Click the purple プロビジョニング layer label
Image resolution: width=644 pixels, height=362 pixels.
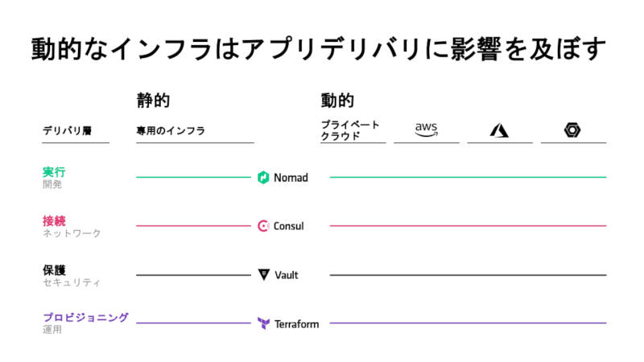click(85, 317)
